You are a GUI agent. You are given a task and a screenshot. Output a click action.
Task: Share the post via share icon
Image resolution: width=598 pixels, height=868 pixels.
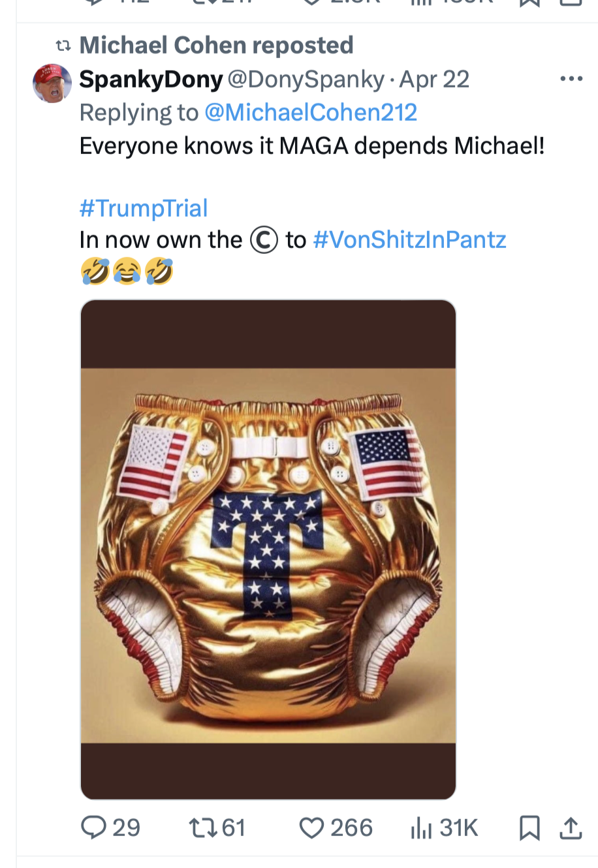(x=571, y=828)
